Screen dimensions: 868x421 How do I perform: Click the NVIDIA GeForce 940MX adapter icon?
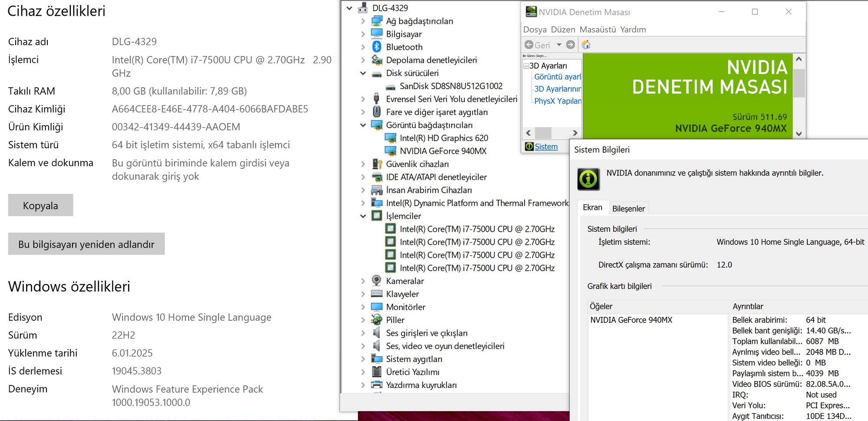tap(391, 151)
